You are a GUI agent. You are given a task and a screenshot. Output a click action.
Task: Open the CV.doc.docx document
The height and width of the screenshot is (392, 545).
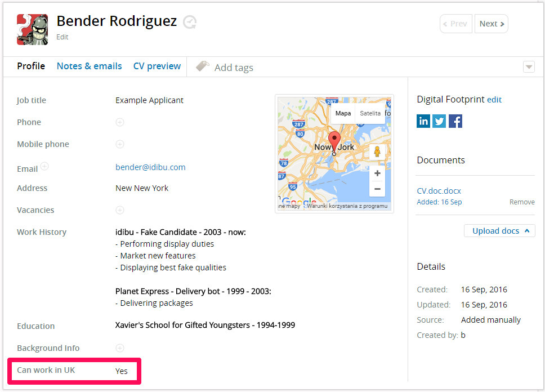439,191
